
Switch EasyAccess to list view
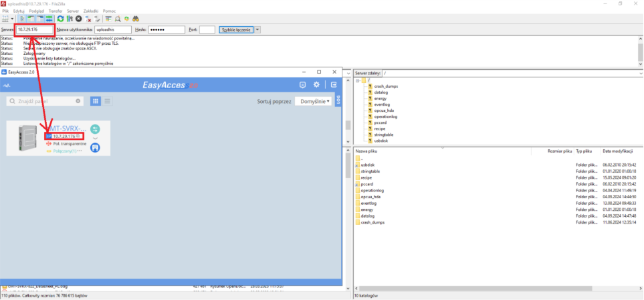[107, 101]
